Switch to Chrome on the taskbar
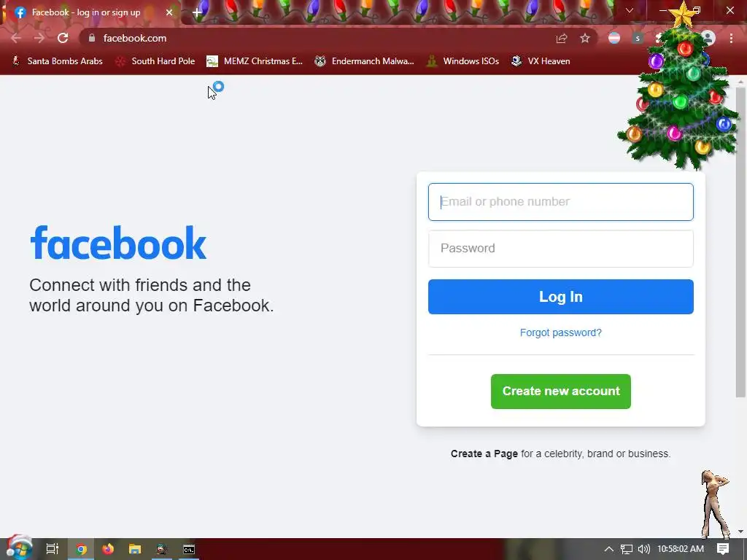 pos(81,549)
